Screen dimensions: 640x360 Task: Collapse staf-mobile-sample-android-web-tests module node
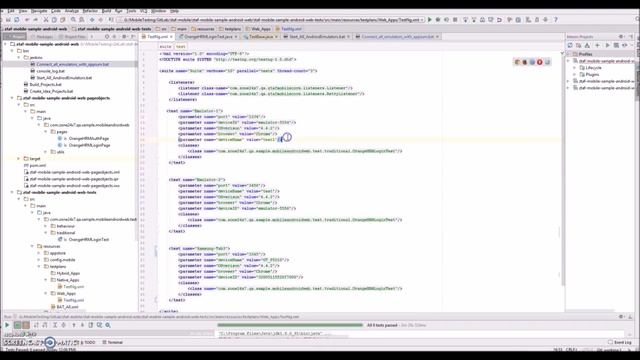[x=12, y=192]
